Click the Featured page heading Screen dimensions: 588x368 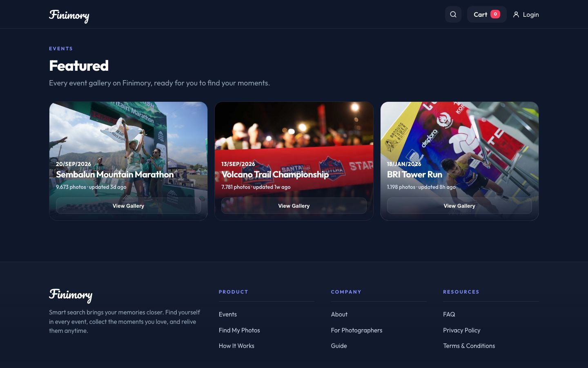pos(79,66)
